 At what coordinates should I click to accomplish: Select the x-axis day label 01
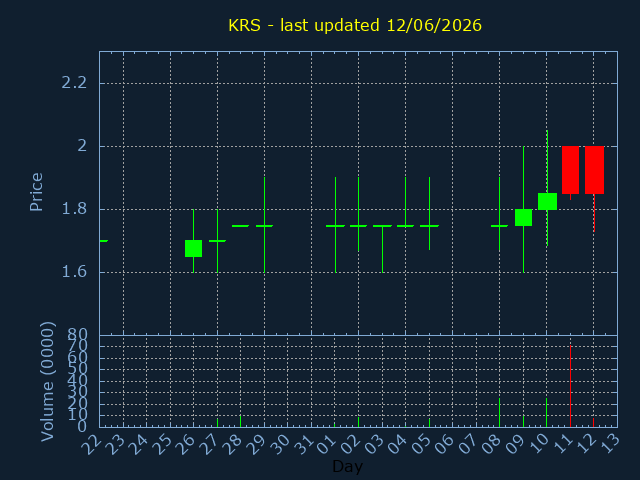(327, 444)
